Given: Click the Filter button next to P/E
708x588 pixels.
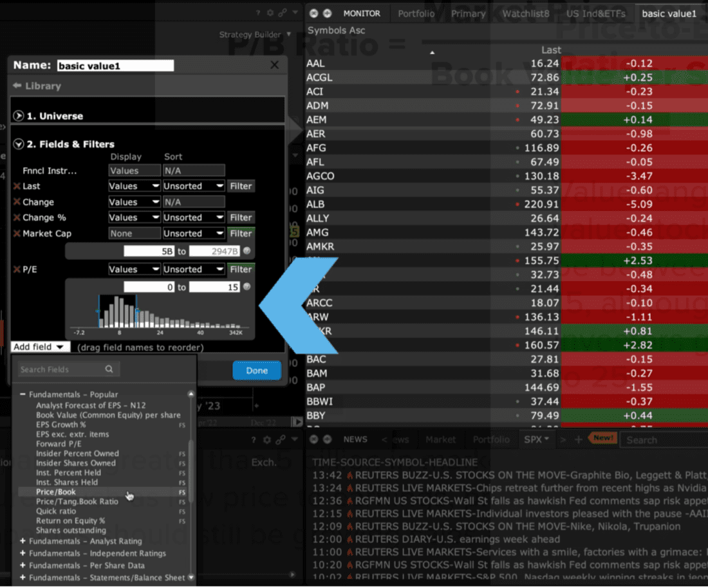Looking at the screenshot, I should 241,269.
